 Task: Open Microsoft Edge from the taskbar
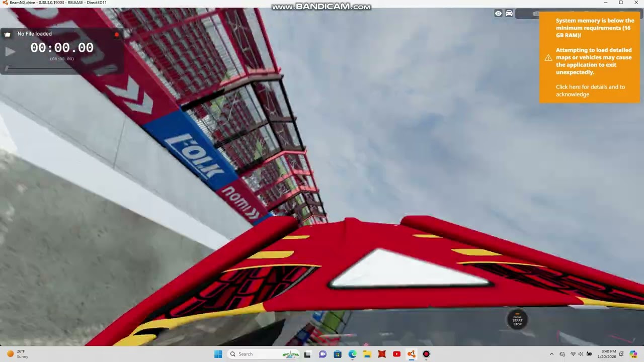point(352,354)
